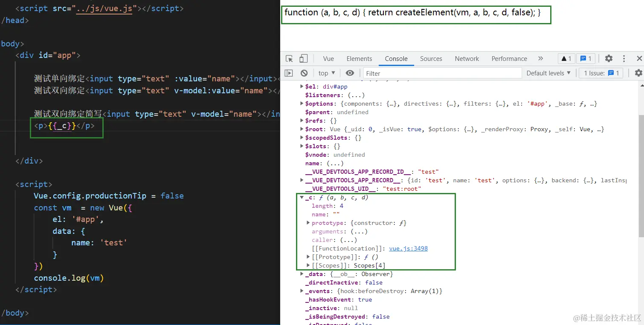Click the message count badge in tab bar
The height and width of the screenshot is (325, 644).
[586, 59]
